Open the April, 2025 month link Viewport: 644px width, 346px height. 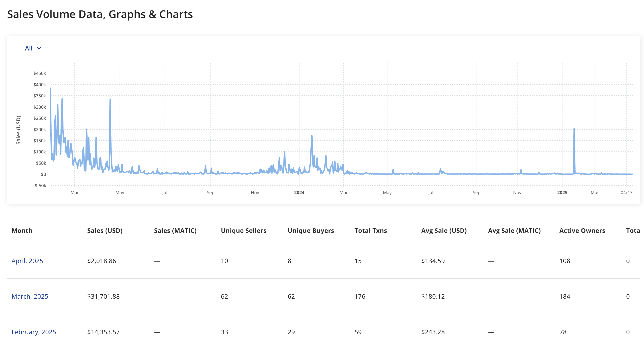(27, 261)
